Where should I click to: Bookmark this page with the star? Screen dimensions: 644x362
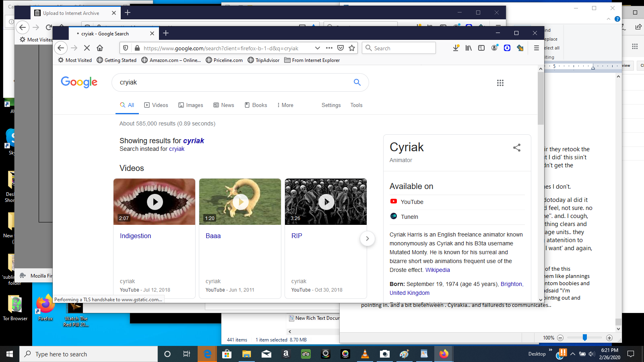352,48
